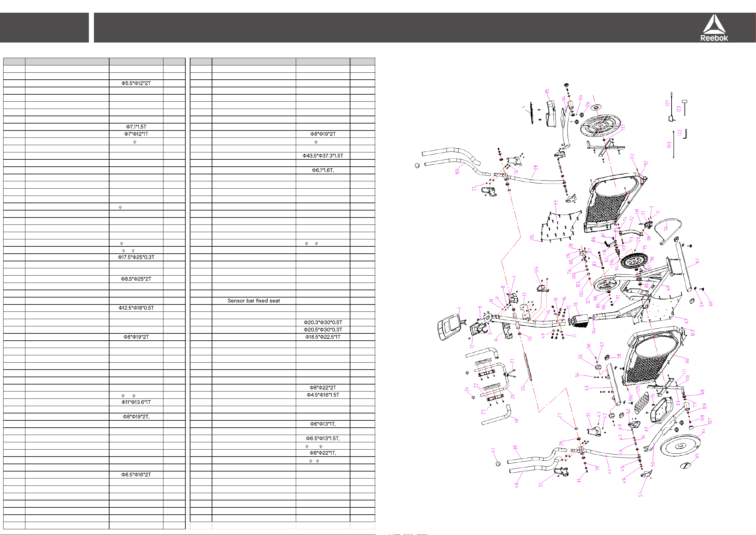Viewport: 756px width, 535px height.
Task: Click part number 41 on the diagram
Action: (x=493, y=450)
